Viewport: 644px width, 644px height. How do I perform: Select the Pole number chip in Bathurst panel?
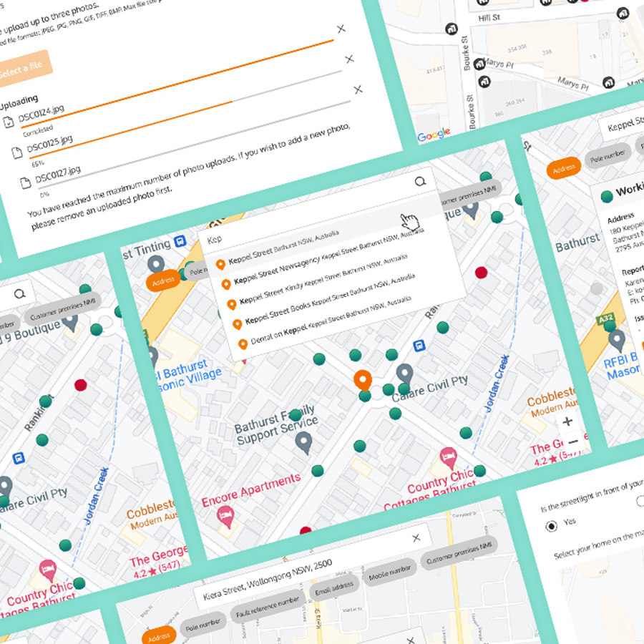click(x=608, y=156)
